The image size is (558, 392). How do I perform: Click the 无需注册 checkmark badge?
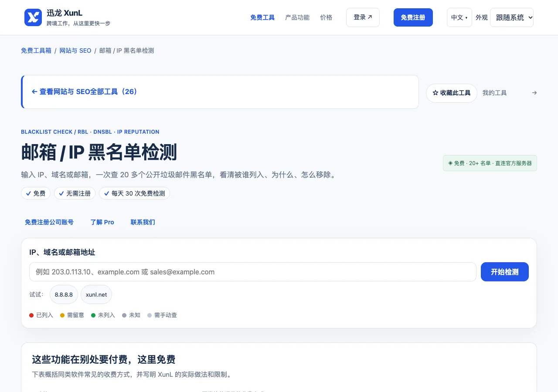pyautogui.click(x=75, y=193)
